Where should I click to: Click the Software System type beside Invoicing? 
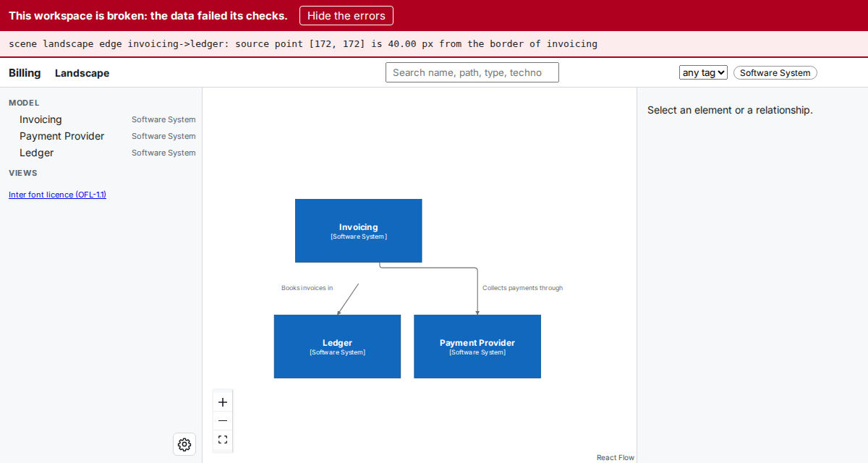(x=163, y=119)
